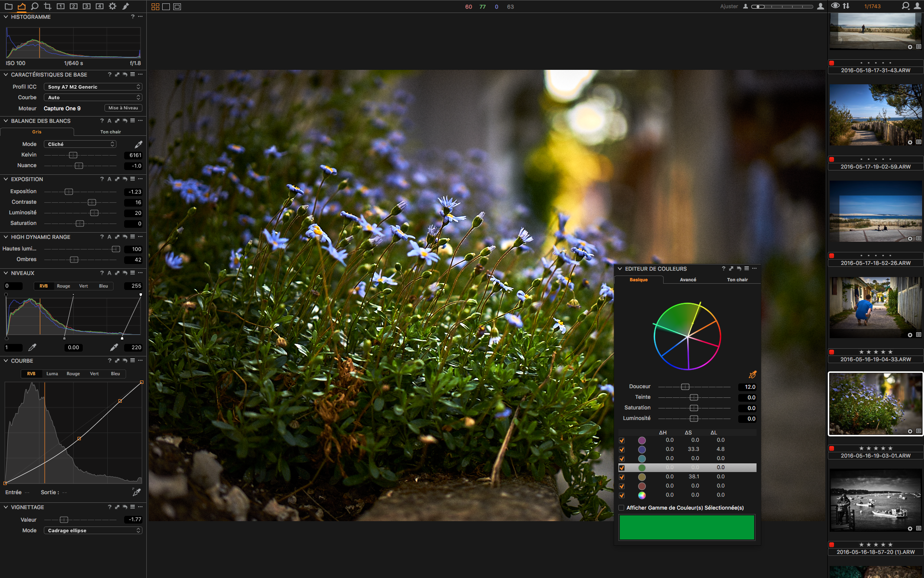The height and width of the screenshot is (578, 924).
Task: Select thumbnail 2016-05-16-19-04-33.ARW street photo
Action: pyautogui.click(x=875, y=308)
